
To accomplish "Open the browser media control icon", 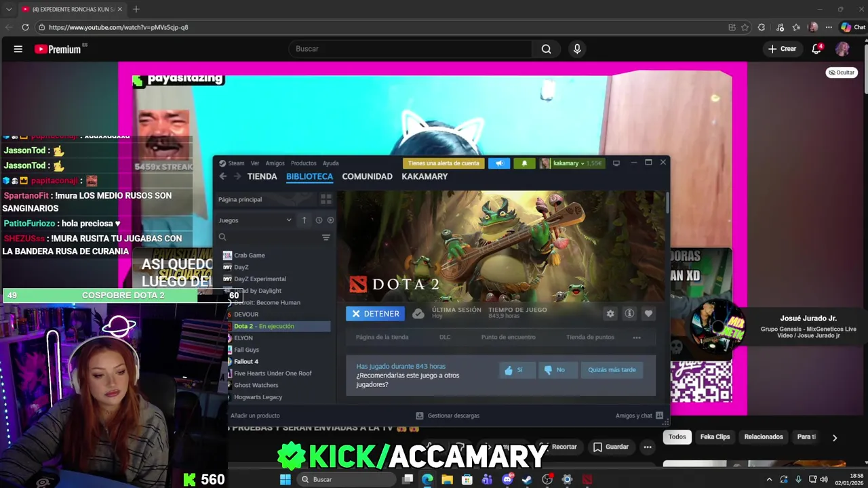I will (781, 27).
